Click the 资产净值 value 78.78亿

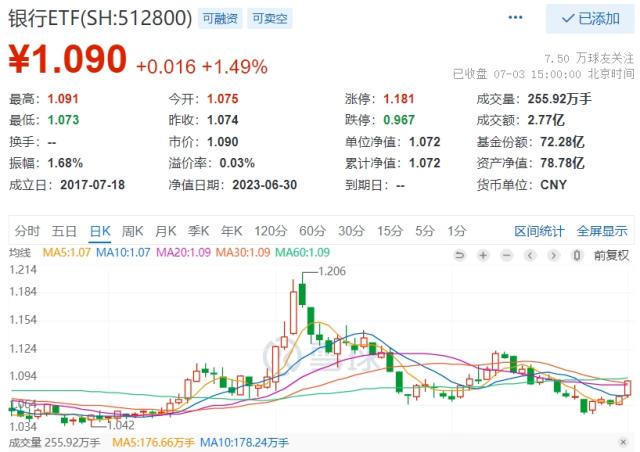(x=562, y=163)
